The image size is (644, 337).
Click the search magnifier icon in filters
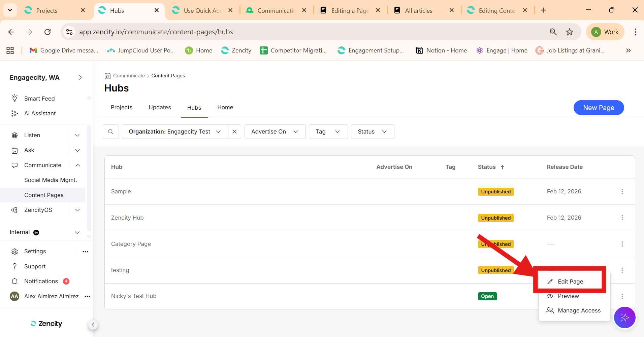tap(110, 132)
